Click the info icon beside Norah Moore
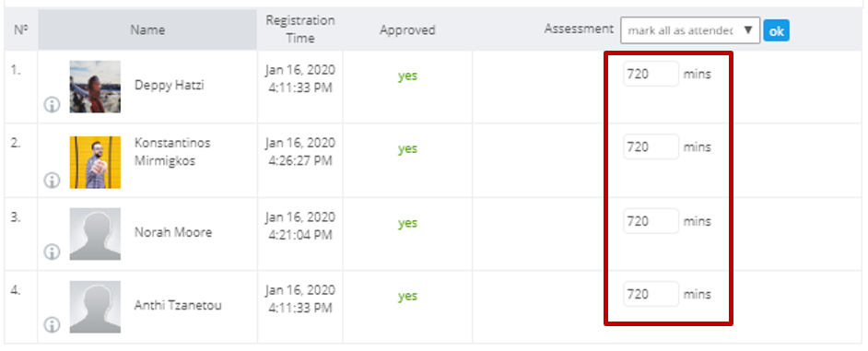 [52, 252]
